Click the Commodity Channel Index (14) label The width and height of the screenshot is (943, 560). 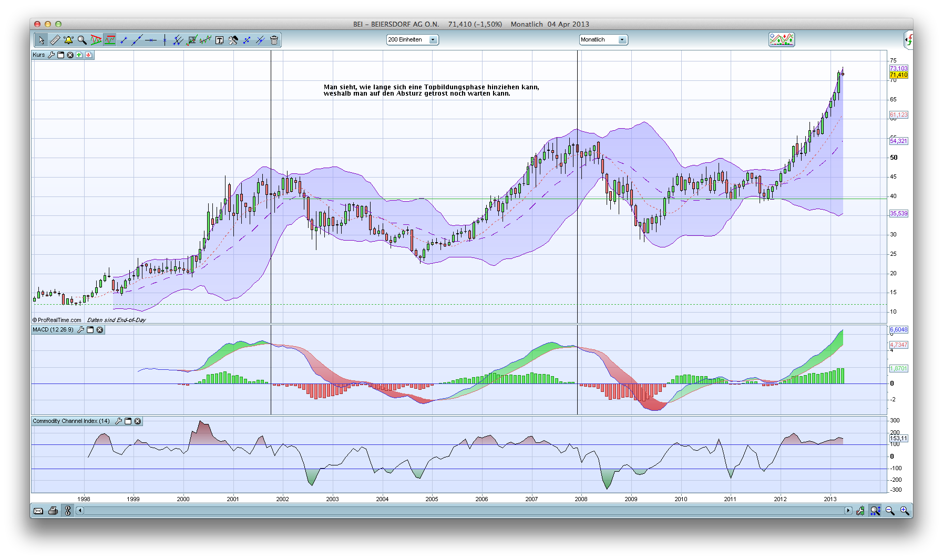click(x=71, y=421)
